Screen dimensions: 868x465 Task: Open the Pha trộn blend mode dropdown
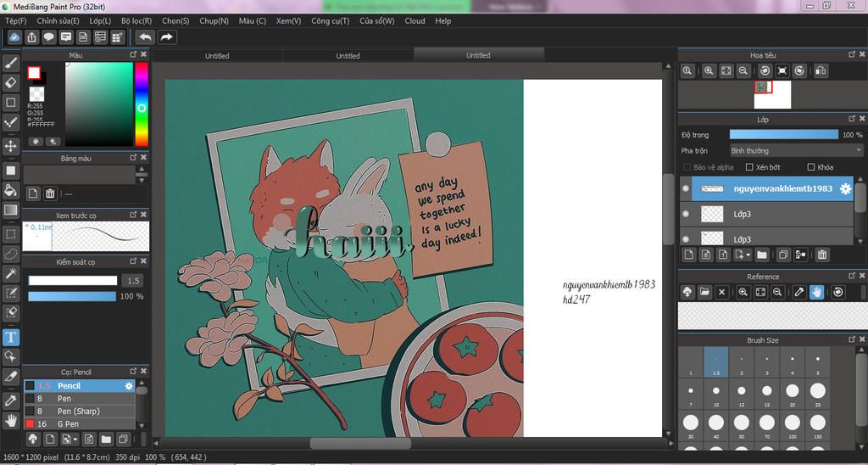pos(796,150)
